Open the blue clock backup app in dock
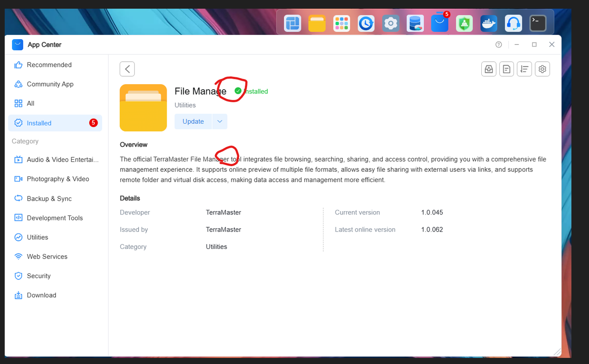 pos(366,23)
